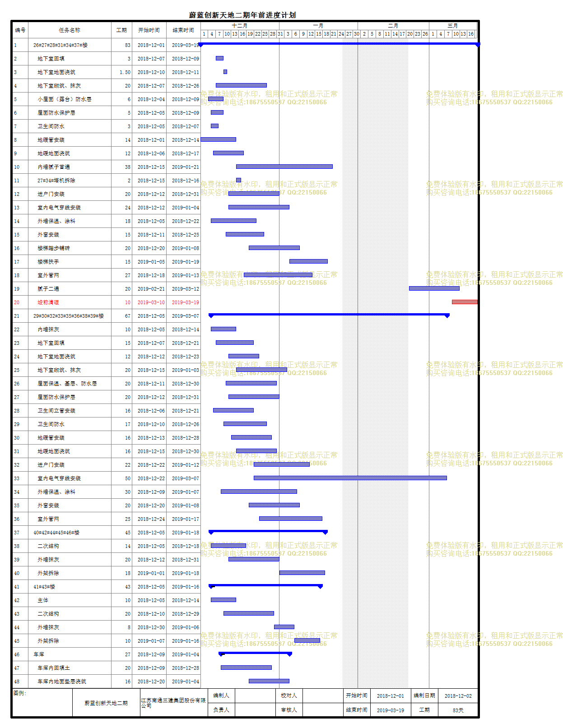Screen dimensions: 563x728
Task: Select summary task 41#43#楼
Action: 44,587
